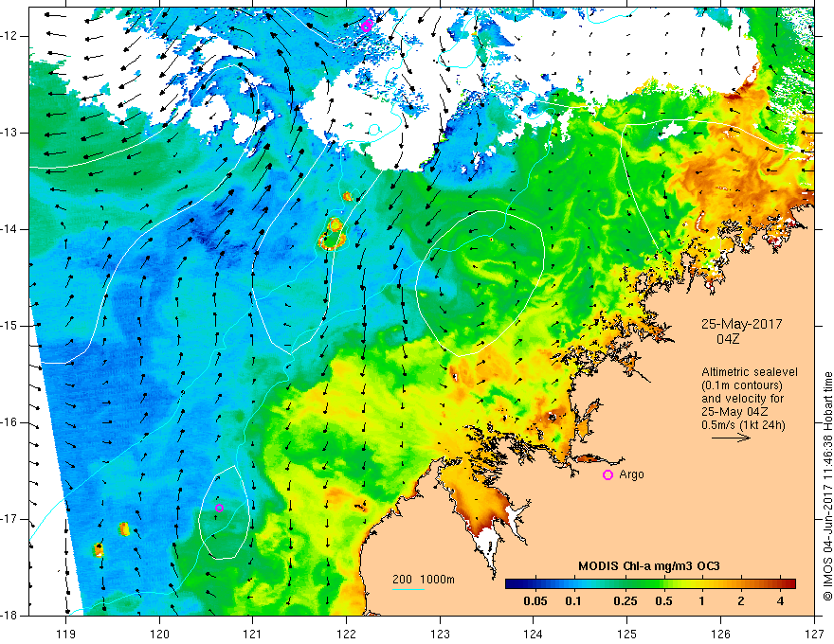The width and height of the screenshot is (834, 644).
Task: Click 'Altimetric sealevel' legend text
Action: 749,372
